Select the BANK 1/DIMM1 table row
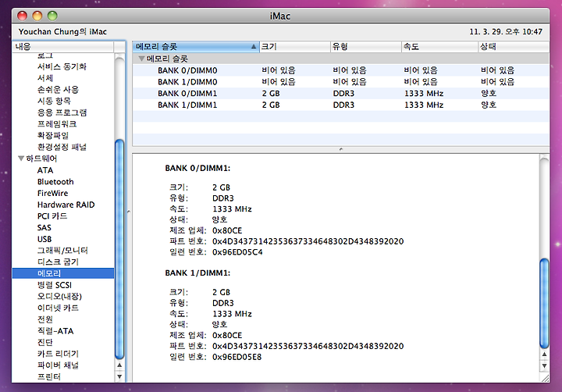Viewport: 562px width, 392px height. [x=340, y=105]
